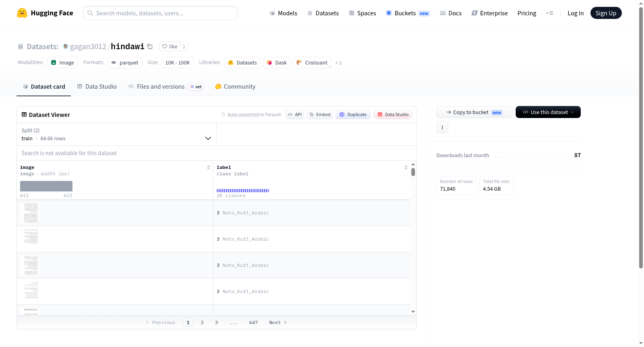Viewport: 644px width, 347px height.
Task: Jump to page 647
Action: click(254, 322)
